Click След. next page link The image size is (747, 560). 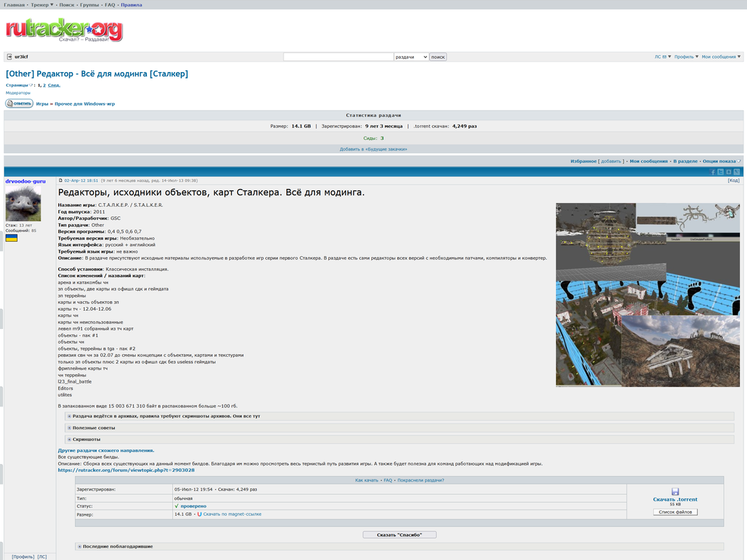point(54,85)
